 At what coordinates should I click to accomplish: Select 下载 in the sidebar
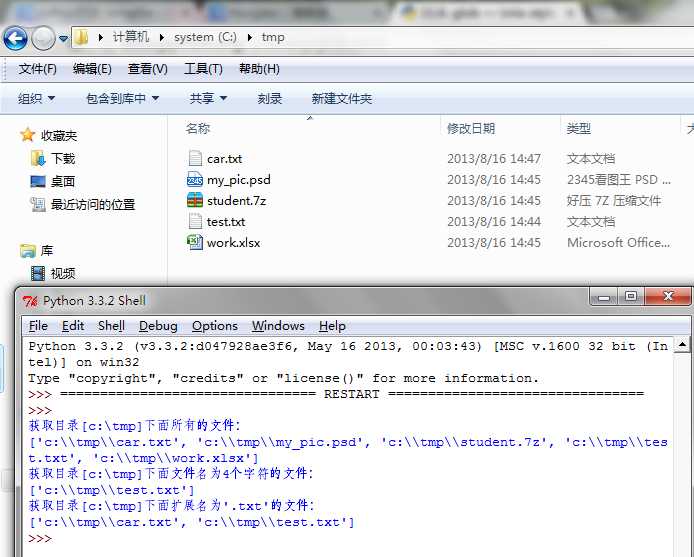[63, 158]
